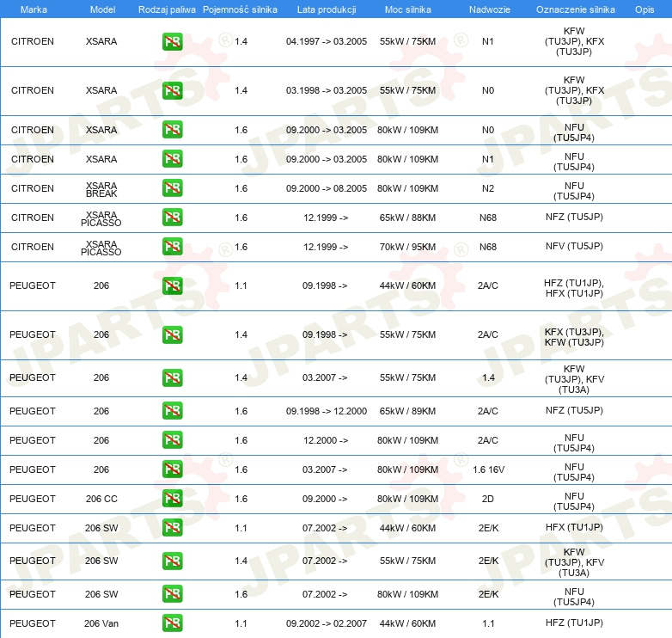
Task: Click fuel icon for Peugeot 206 1.1 44kW
Action: 172,285
